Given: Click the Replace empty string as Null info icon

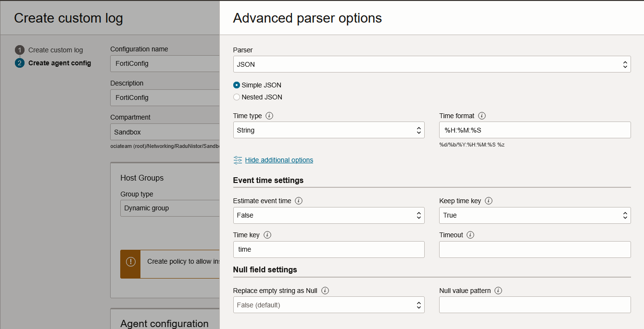Looking at the screenshot, I should [325, 291].
